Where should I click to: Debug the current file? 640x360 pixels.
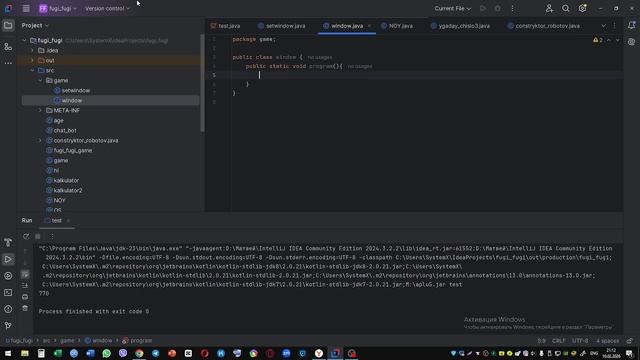point(498,8)
